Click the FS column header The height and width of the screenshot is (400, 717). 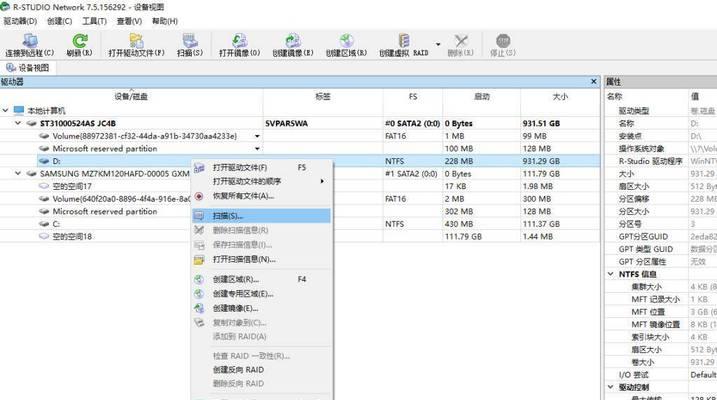point(413,96)
